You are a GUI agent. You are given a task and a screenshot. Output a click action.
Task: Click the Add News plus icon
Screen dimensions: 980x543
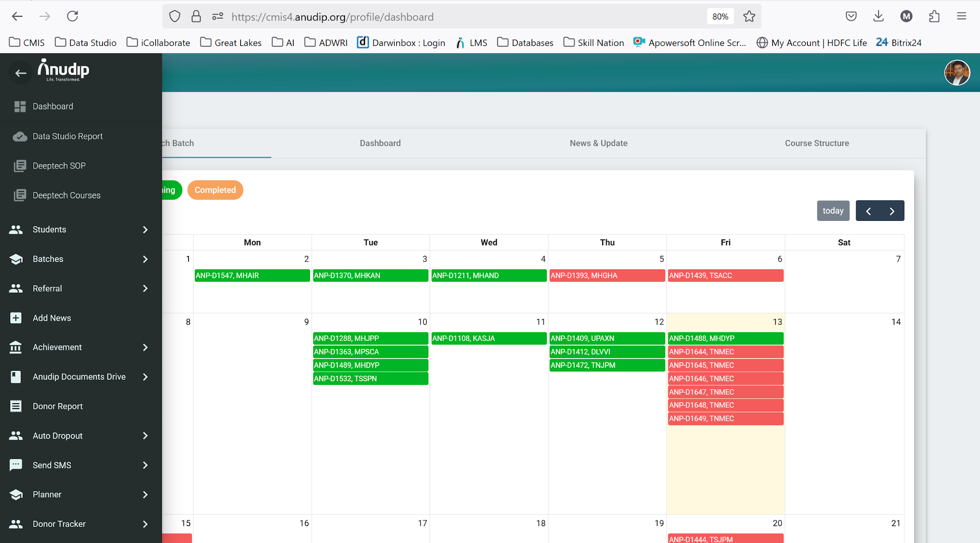click(15, 318)
